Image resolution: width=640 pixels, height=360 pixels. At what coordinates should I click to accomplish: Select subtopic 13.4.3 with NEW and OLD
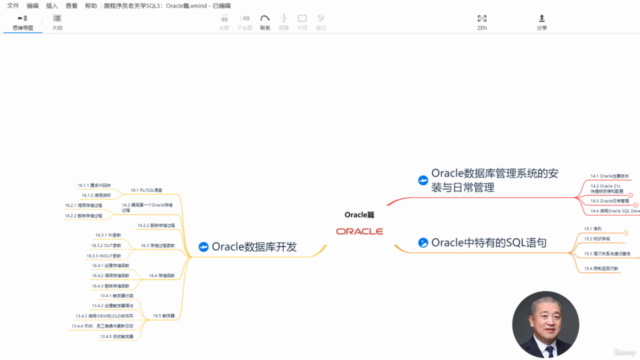(x=104, y=316)
